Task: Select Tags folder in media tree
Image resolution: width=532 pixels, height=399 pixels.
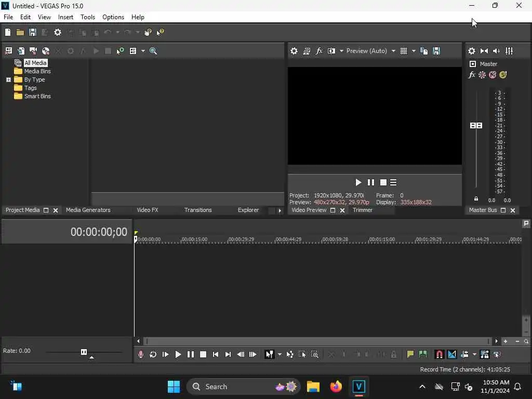Action: pos(31,88)
